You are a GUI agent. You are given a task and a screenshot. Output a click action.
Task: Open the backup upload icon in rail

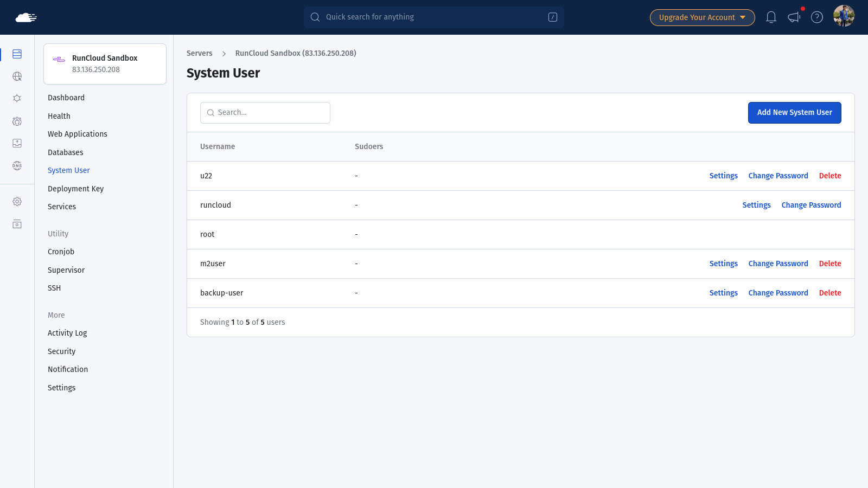coord(17,143)
